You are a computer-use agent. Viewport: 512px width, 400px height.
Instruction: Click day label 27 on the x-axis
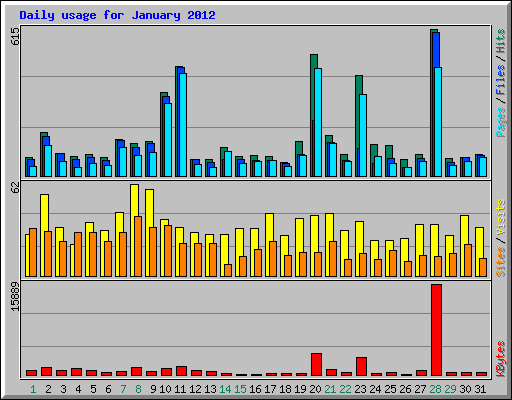point(420,389)
